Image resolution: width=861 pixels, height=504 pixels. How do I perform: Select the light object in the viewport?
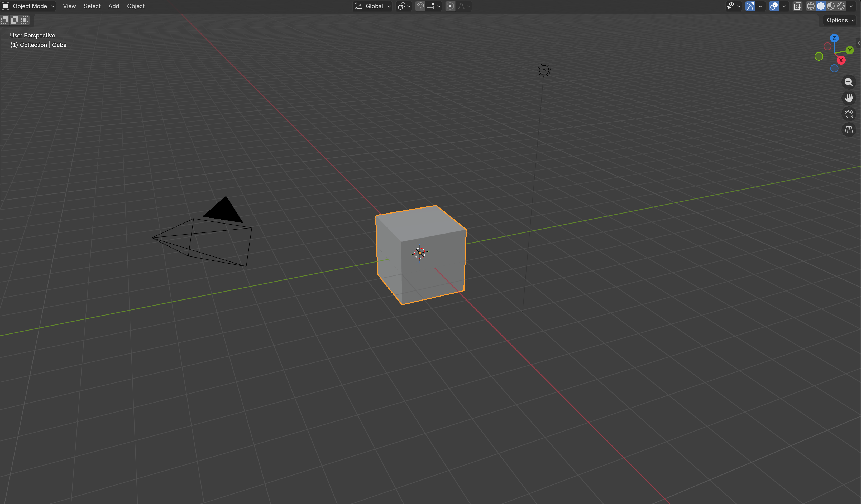pos(544,70)
